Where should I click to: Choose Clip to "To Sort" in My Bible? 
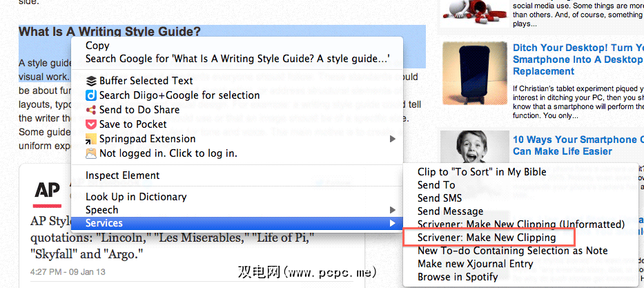click(520, 172)
